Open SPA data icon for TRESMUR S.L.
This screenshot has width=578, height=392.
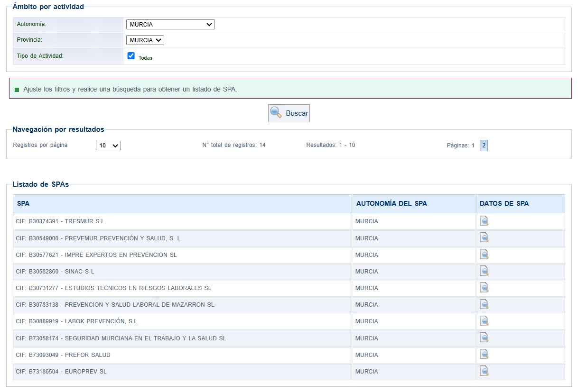484,221
